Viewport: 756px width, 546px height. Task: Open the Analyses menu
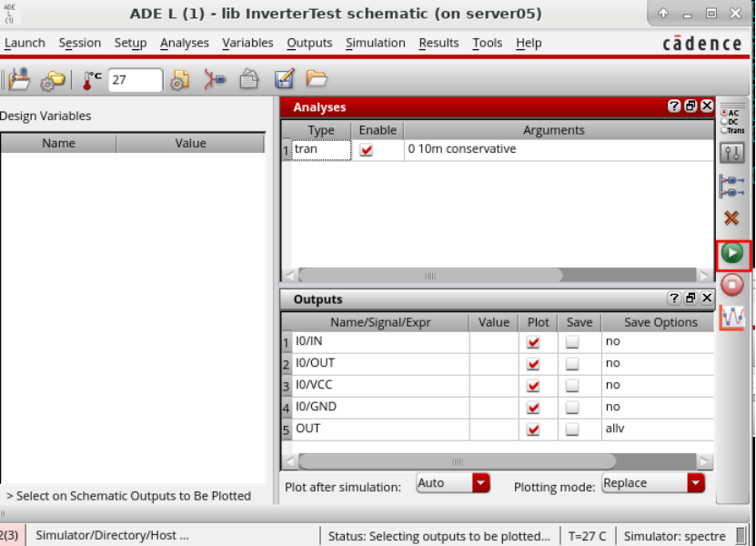(184, 43)
